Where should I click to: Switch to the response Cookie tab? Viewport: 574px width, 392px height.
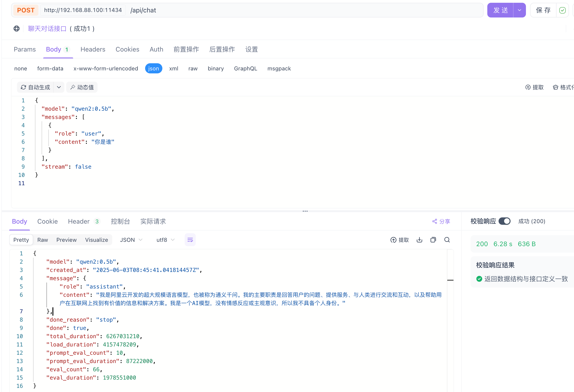pyautogui.click(x=47, y=221)
